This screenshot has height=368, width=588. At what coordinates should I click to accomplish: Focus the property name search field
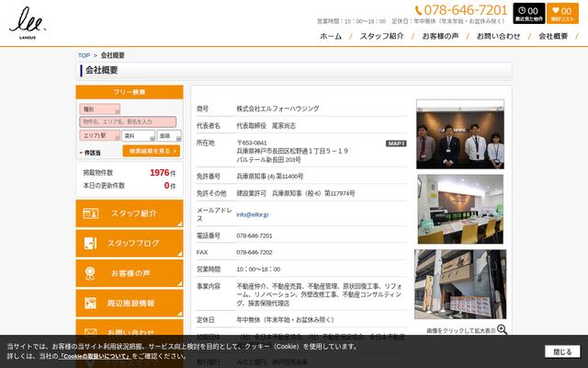pos(128,122)
